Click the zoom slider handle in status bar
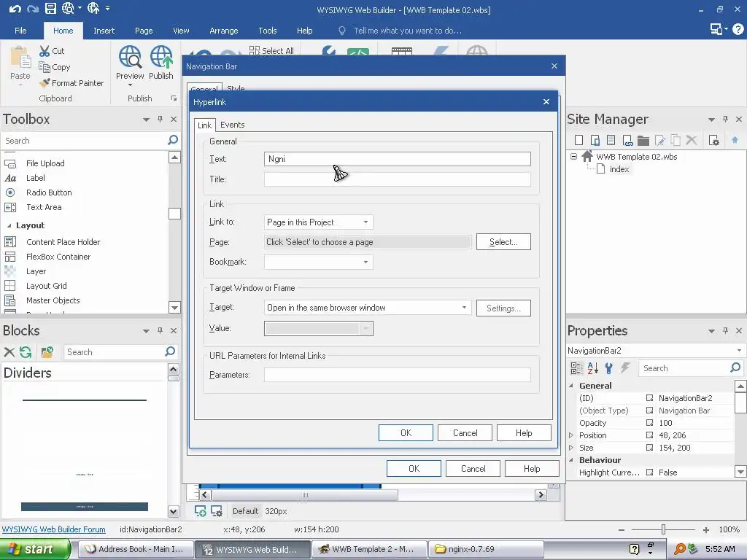This screenshot has height=560, width=747. tap(663, 529)
